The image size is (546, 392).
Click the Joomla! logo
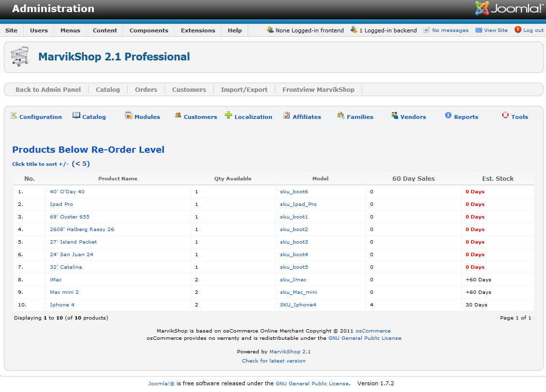508,8
